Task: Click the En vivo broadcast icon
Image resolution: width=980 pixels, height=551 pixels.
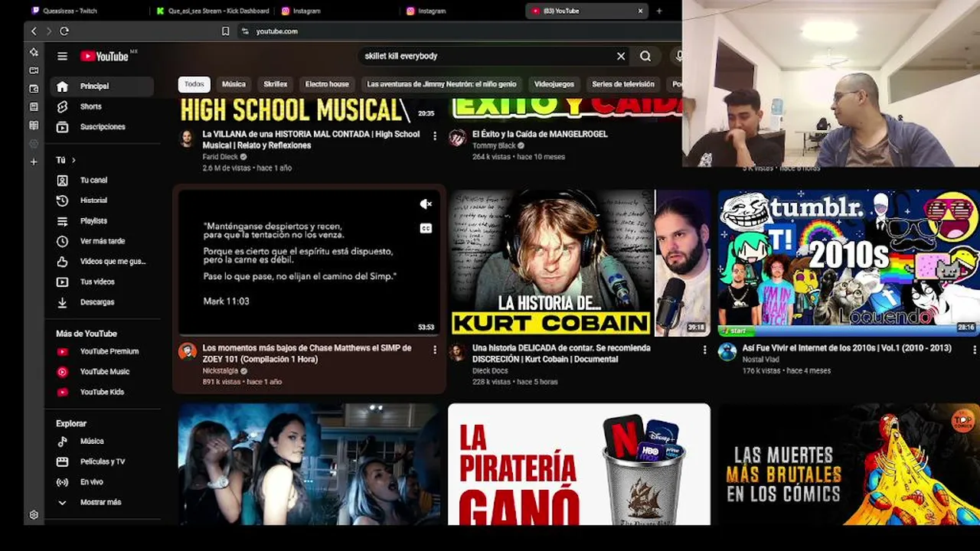Action: click(63, 482)
